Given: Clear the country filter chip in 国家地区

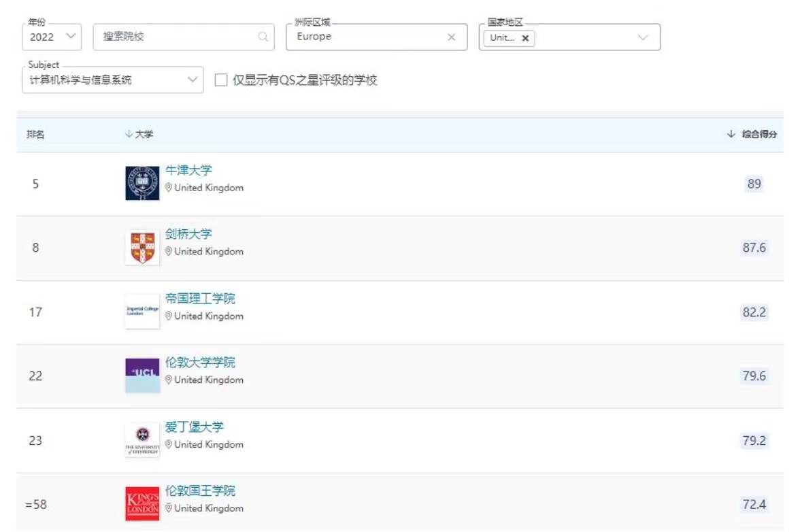Looking at the screenshot, I should (523, 37).
